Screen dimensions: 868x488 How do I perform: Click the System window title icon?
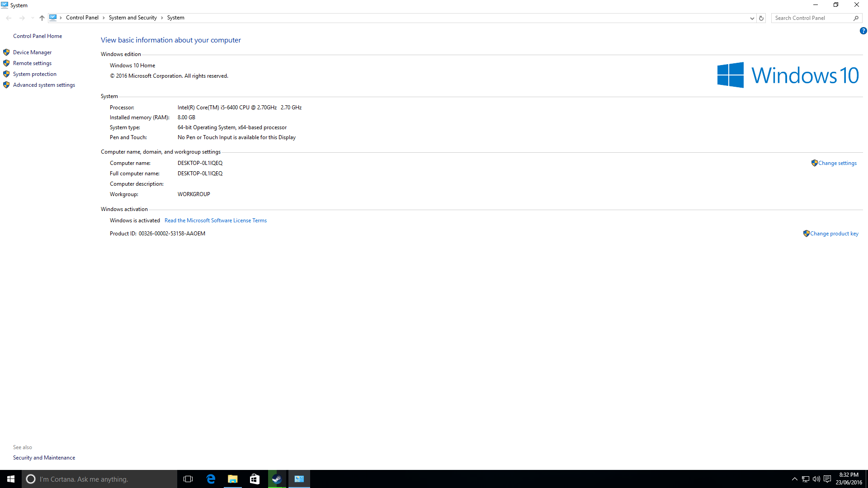click(5, 5)
